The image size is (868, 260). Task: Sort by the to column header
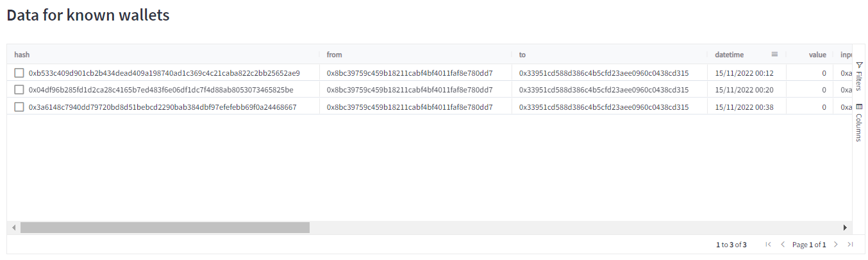522,55
